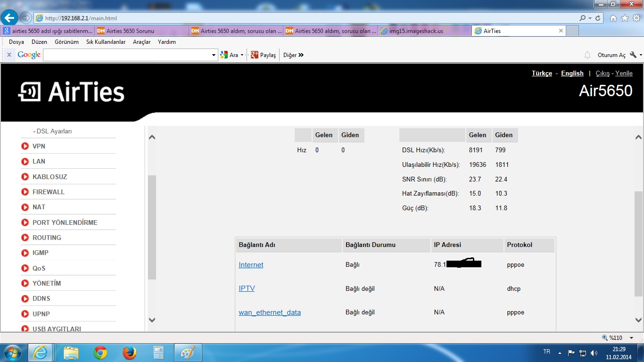Open Chrome from the taskbar
Image resolution: width=644 pixels, height=362 pixels.
pyautogui.click(x=100, y=353)
